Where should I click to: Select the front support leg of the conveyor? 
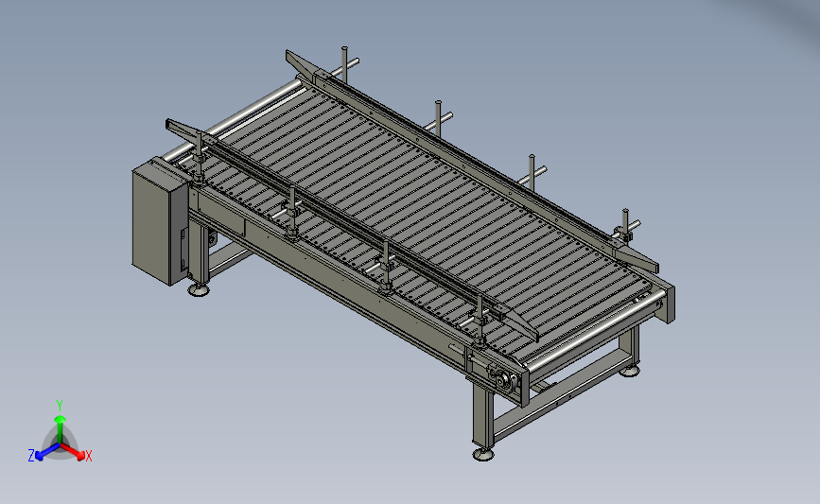(x=481, y=416)
